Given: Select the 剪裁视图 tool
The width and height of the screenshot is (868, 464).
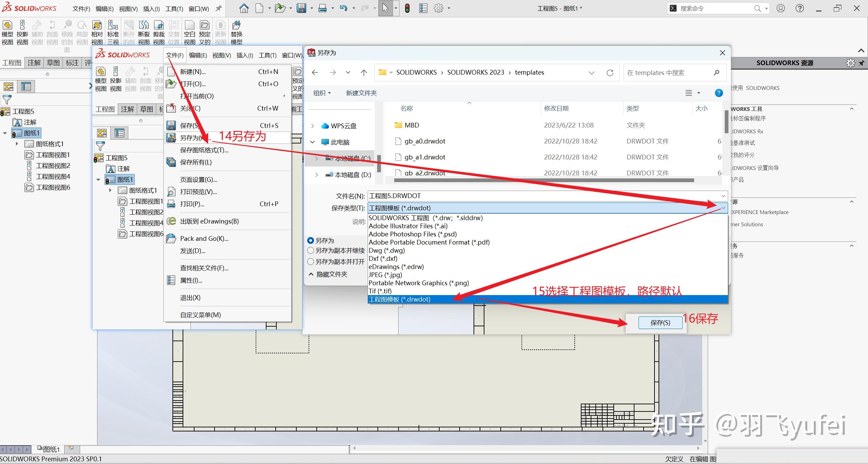Looking at the screenshot, I should click(159, 32).
